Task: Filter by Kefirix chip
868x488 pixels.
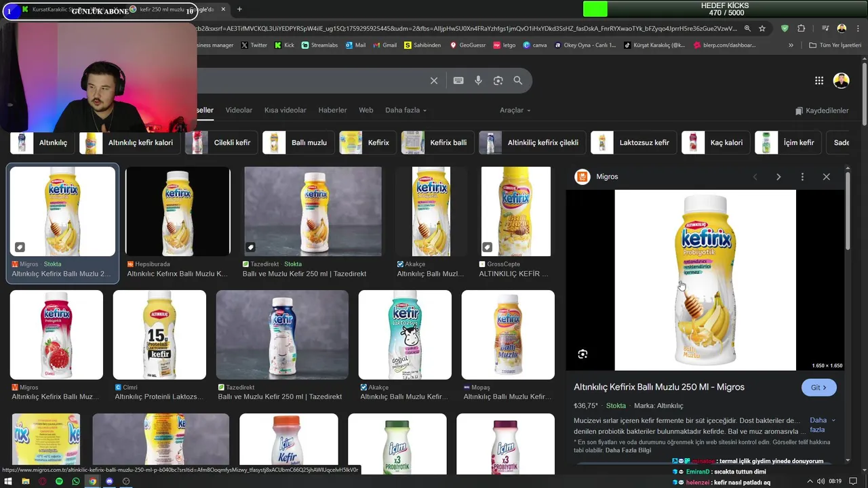Action: [x=368, y=143]
